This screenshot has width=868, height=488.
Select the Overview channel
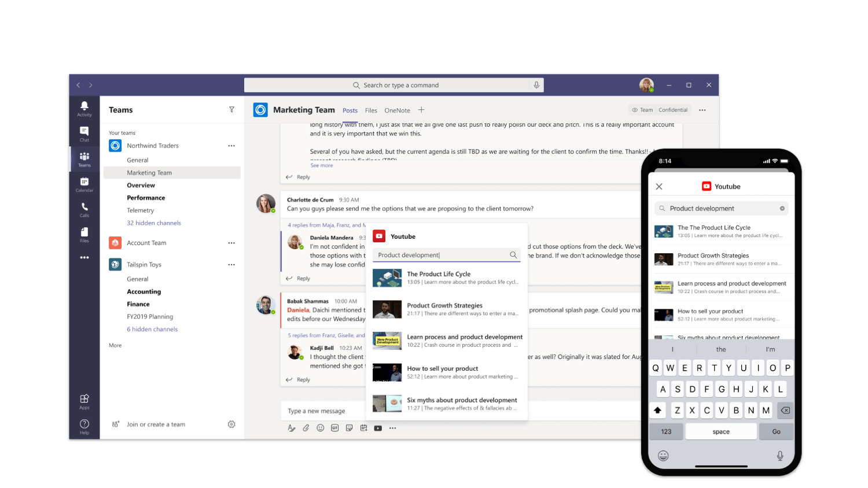(x=141, y=186)
